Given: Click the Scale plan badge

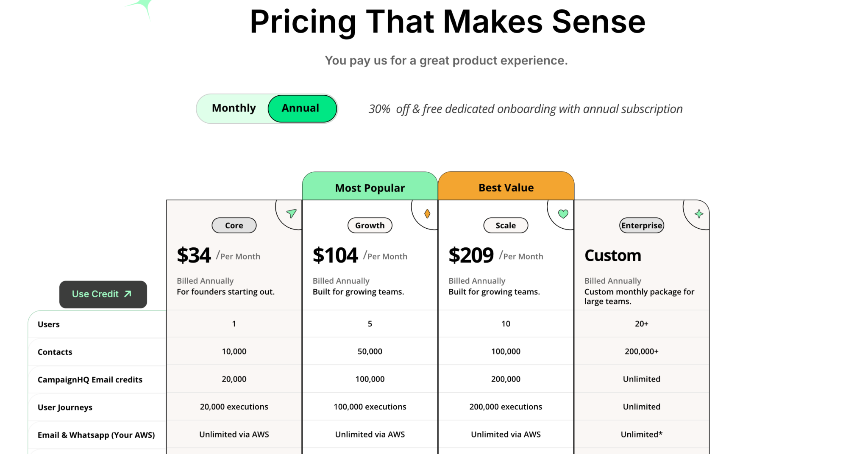Looking at the screenshot, I should 506,225.
